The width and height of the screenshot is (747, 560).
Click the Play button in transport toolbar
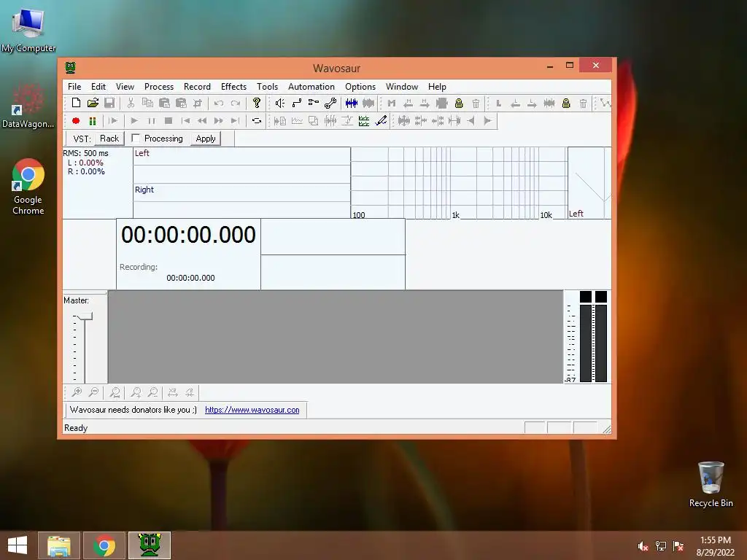(134, 121)
